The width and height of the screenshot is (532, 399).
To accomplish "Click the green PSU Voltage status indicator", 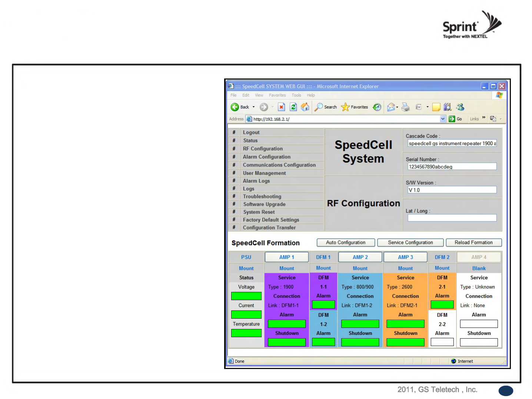I will click(x=246, y=296).
